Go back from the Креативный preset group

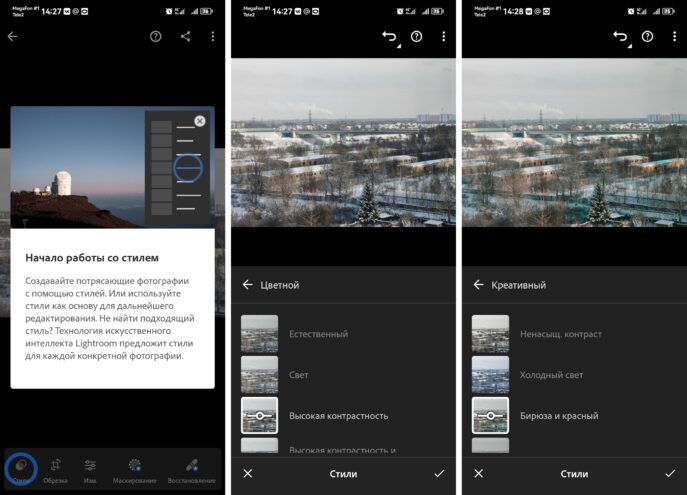478,285
